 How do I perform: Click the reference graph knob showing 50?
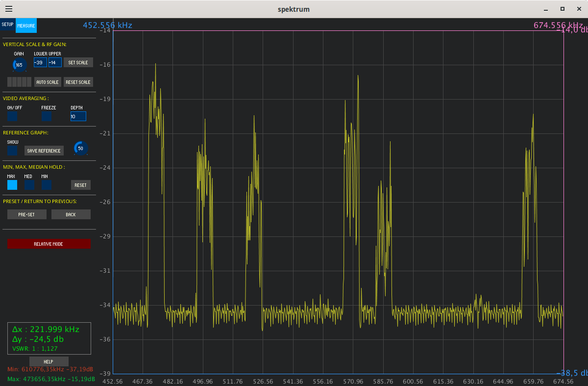tap(80, 148)
